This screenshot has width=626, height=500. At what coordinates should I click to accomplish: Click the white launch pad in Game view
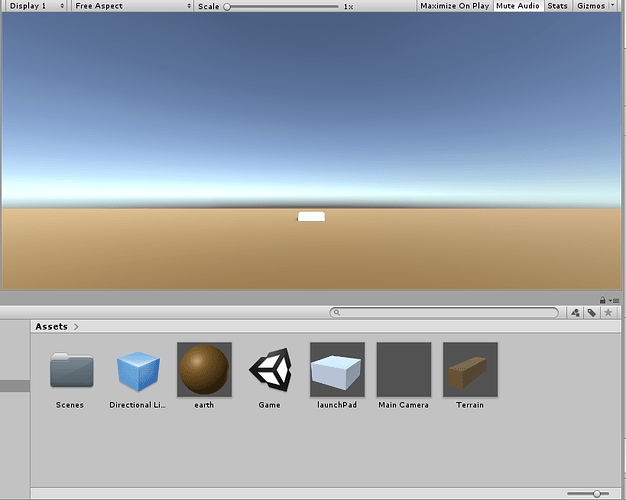coord(311,216)
